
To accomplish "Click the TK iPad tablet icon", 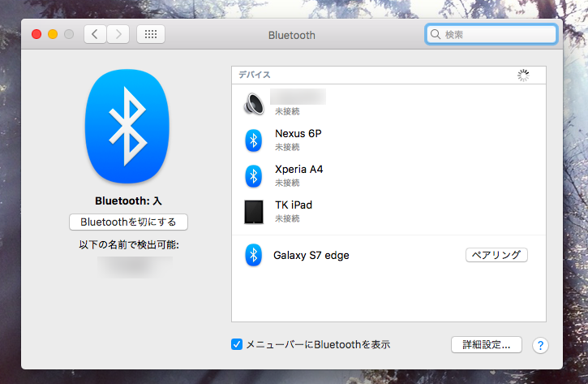I will (254, 212).
